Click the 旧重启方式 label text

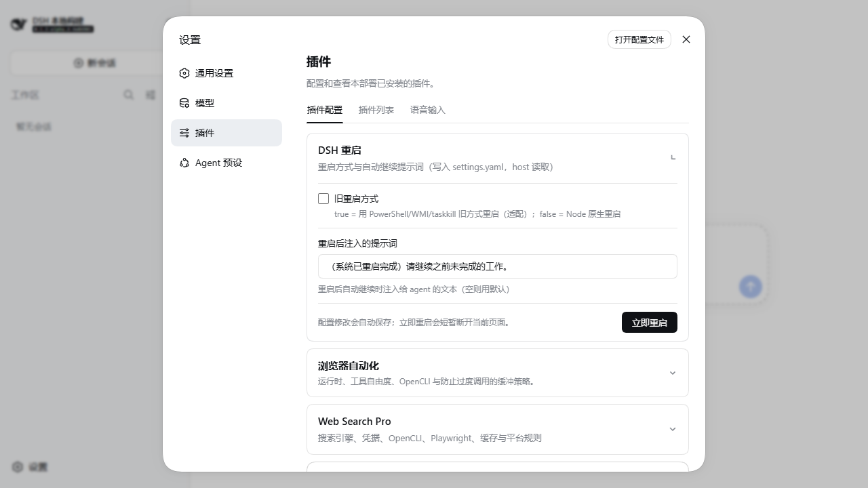tap(357, 199)
